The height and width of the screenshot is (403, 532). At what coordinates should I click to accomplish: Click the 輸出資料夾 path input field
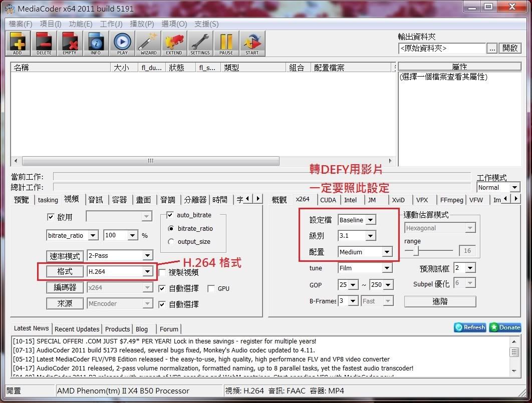click(442, 49)
